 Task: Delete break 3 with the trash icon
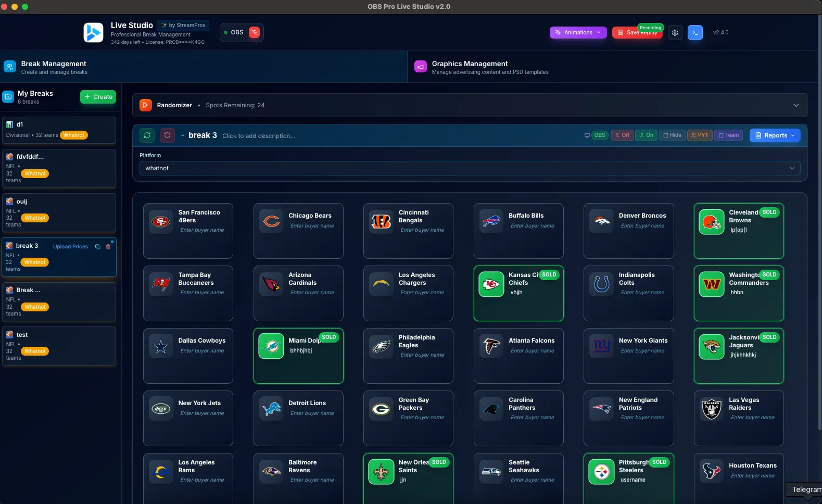tap(108, 247)
